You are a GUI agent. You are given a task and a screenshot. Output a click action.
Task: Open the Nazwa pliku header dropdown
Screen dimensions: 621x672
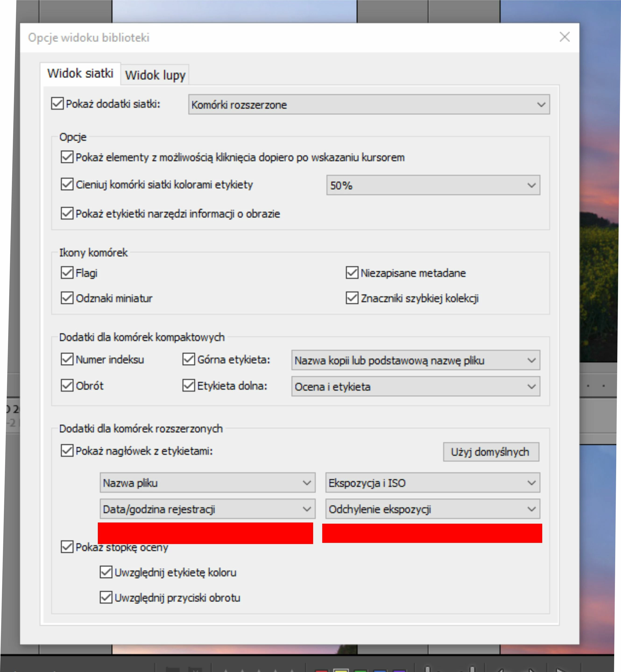207,483
